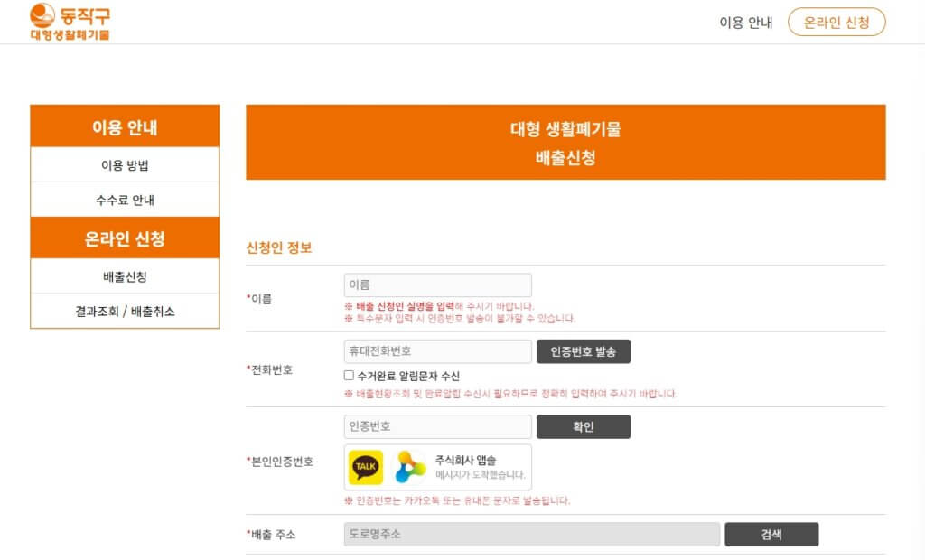Screen dimensions: 925x560
Task: Click the 온라인 신청 sidebar header
Action: (x=125, y=237)
